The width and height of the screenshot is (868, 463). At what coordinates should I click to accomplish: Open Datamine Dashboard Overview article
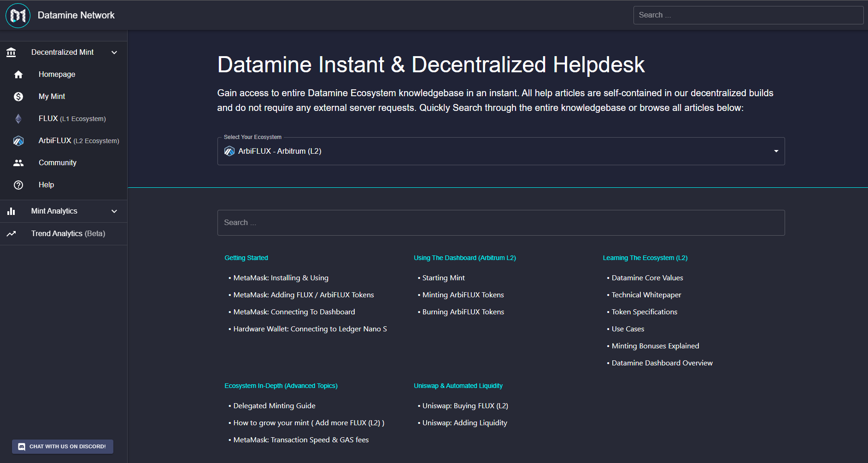[x=662, y=363]
